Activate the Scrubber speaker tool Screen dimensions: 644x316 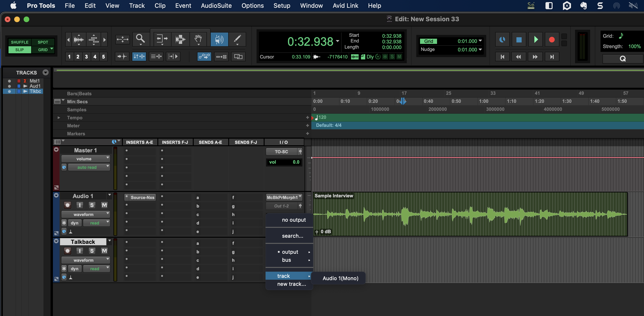219,39
